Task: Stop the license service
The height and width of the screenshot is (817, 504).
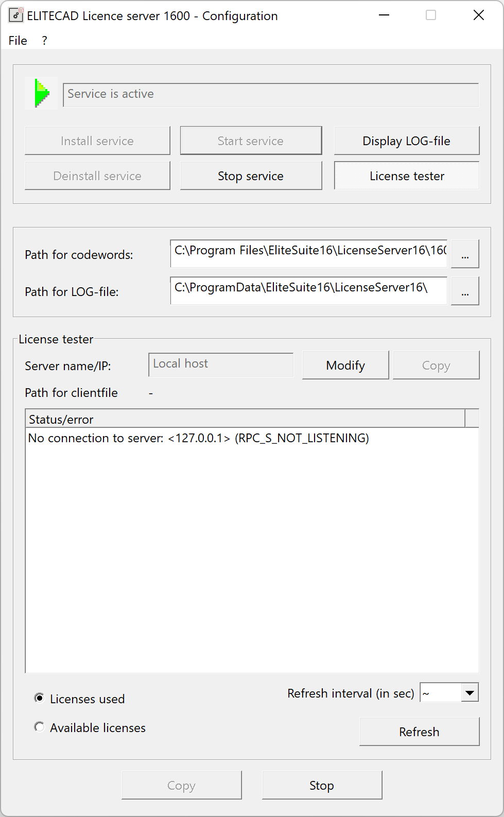Action: point(251,176)
